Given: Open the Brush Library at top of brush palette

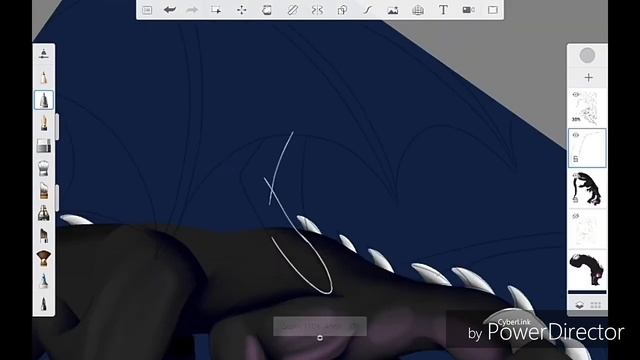Looking at the screenshot, I should coord(44,53).
